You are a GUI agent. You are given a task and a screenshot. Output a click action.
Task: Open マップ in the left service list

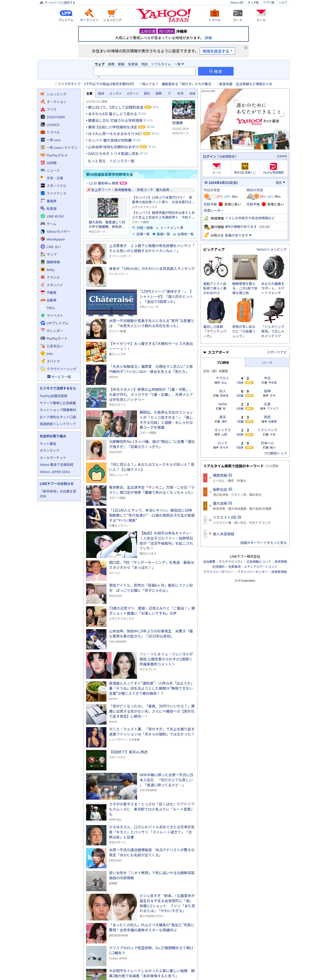pyautogui.click(x=51, y=254)
